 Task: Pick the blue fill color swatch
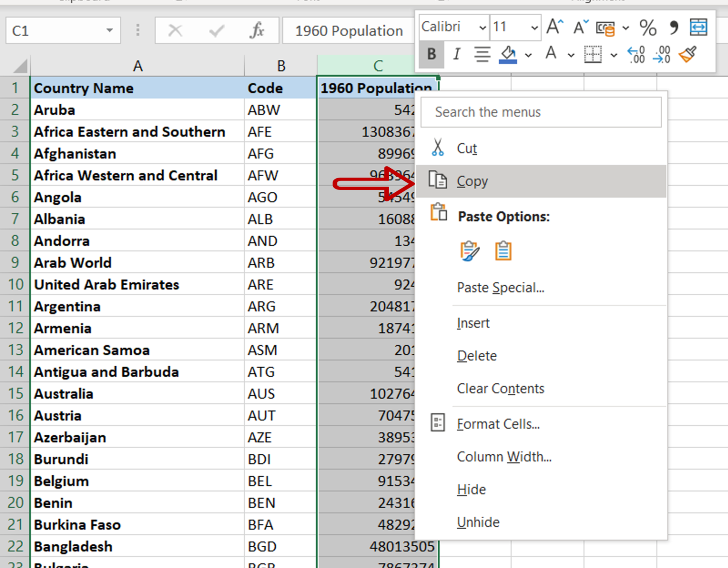click(x=507, y=60)
